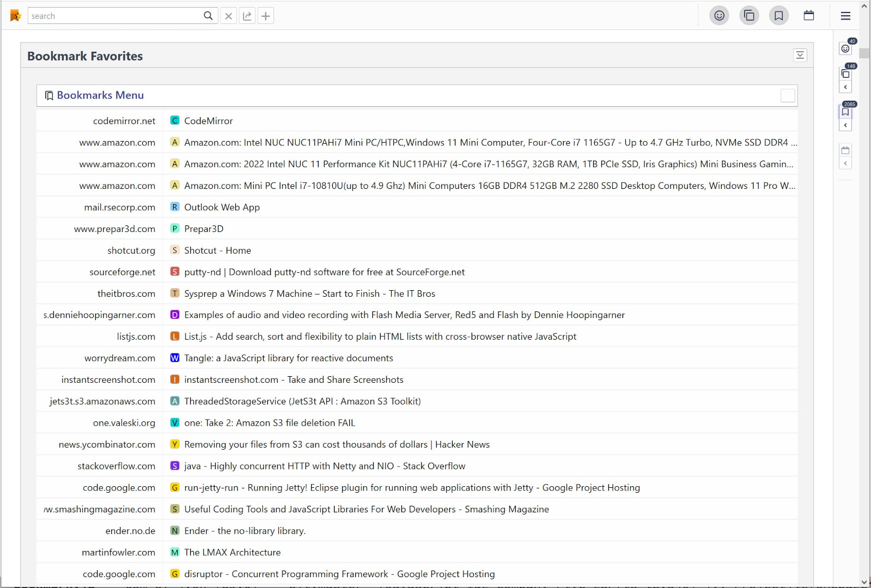
Task: Click the page scrollbar thumb
Action: click(864, 53)
